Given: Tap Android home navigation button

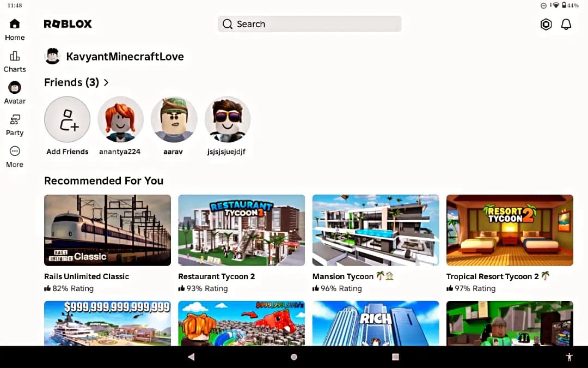Looking at the screenshot, I should tap(294, 357).
